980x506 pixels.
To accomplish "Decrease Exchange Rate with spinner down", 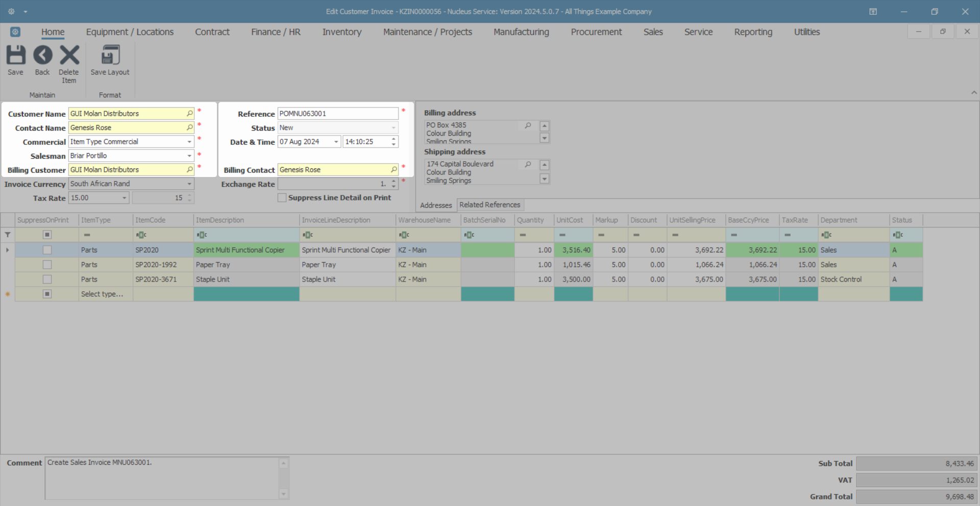I will (x=394, y=187).
